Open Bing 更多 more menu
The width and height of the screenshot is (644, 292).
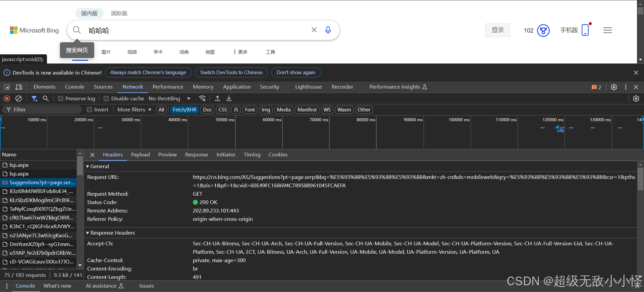tap(240, 52)
